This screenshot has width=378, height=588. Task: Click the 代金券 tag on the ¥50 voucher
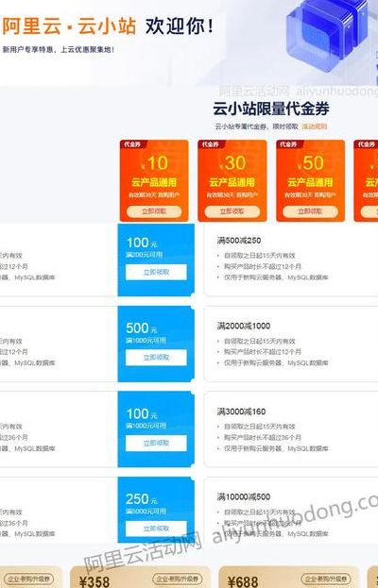288,144
